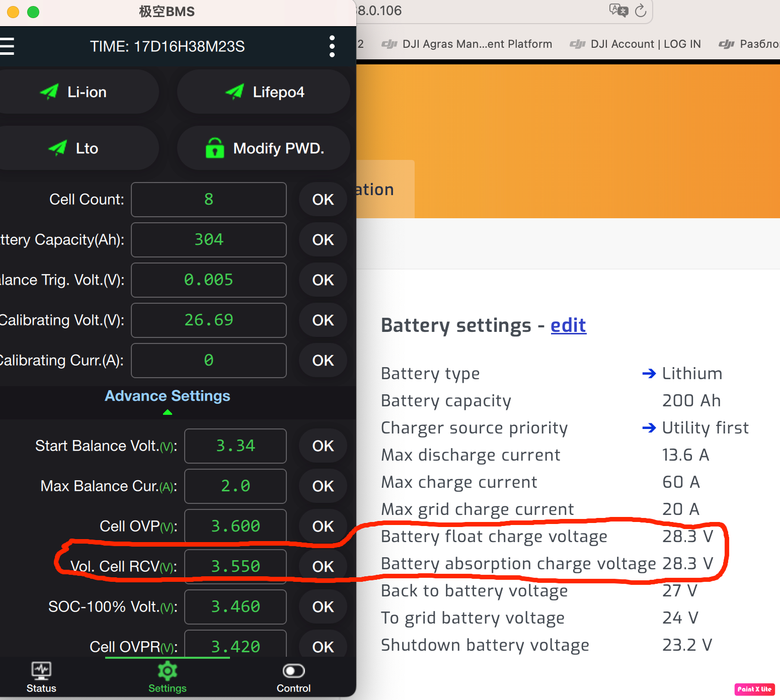Switch to the Control tab
The image size is (780, 700).
tap(293, 678)
